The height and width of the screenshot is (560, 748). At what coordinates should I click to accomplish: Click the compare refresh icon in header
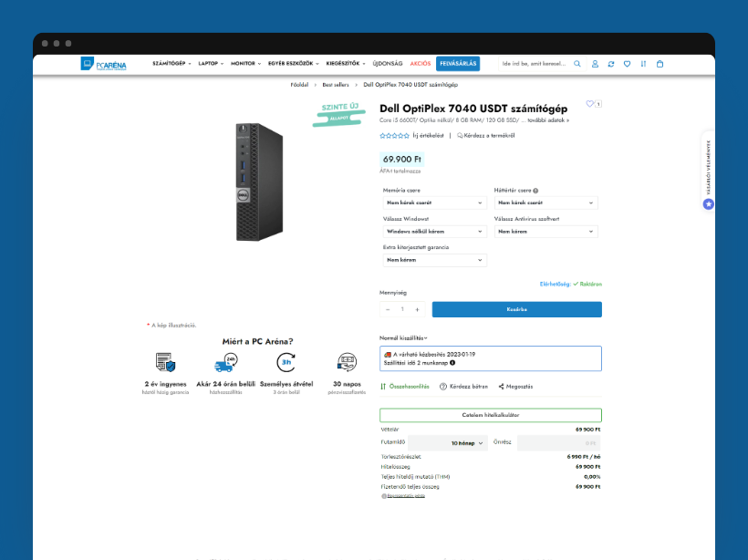coord(611,64)
